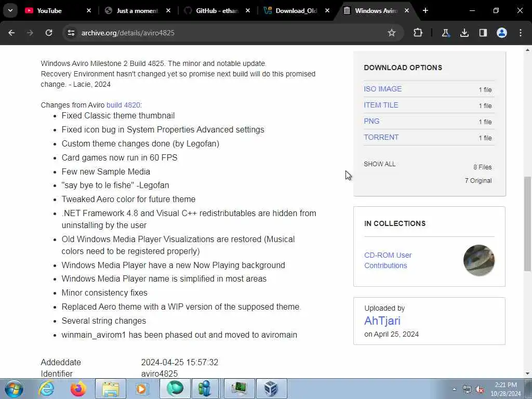
Task: Open CD-ROM User Contributions collection link
Action: click(388, 260)
